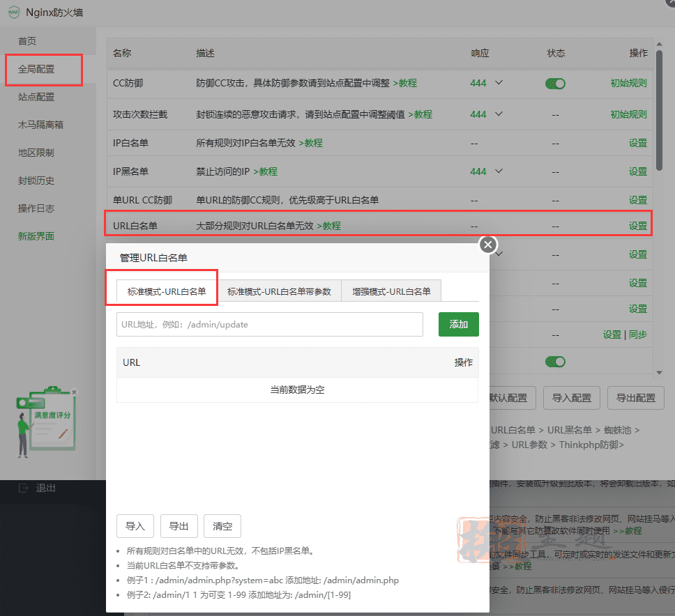Click the 单URL CC防御 name cell
Image resolution: width=675 pixels, height=616 pixels.
click(x=142, y=200)
